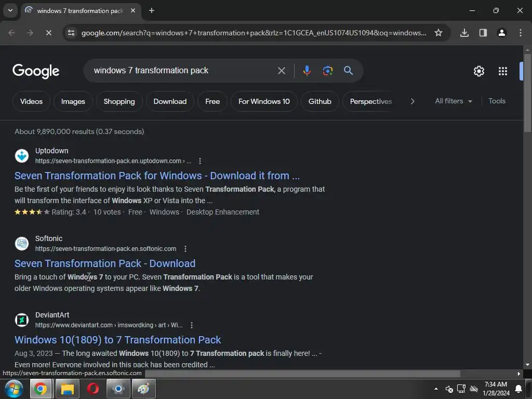Search by image with Google Lens

(x=327, y=71)
